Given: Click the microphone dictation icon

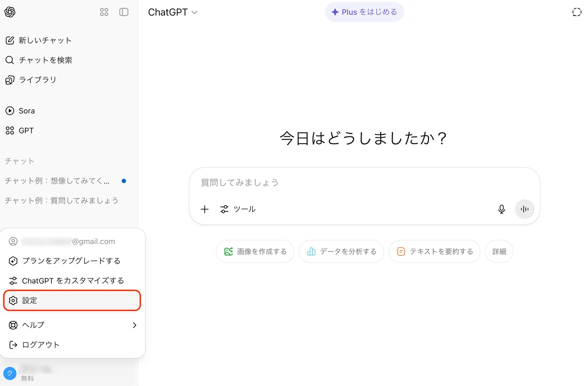Looking at the screenshot, I should (501, 209).
